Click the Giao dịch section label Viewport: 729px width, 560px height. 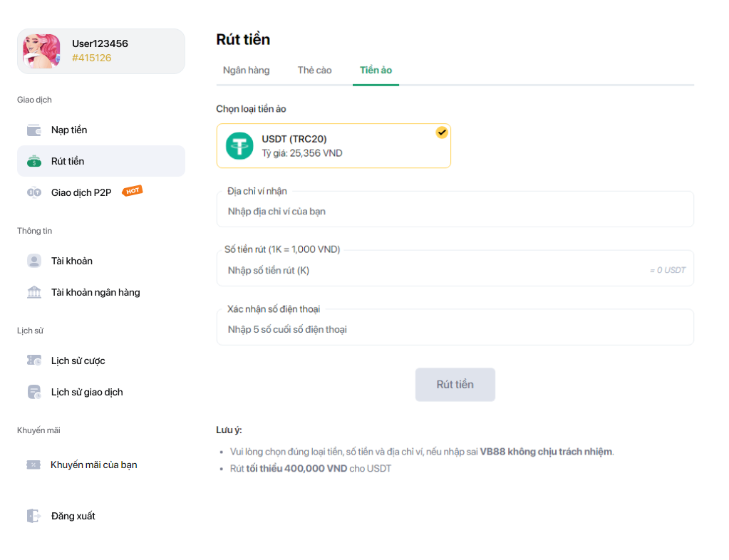pyautogui.click(x=34, y=100)
